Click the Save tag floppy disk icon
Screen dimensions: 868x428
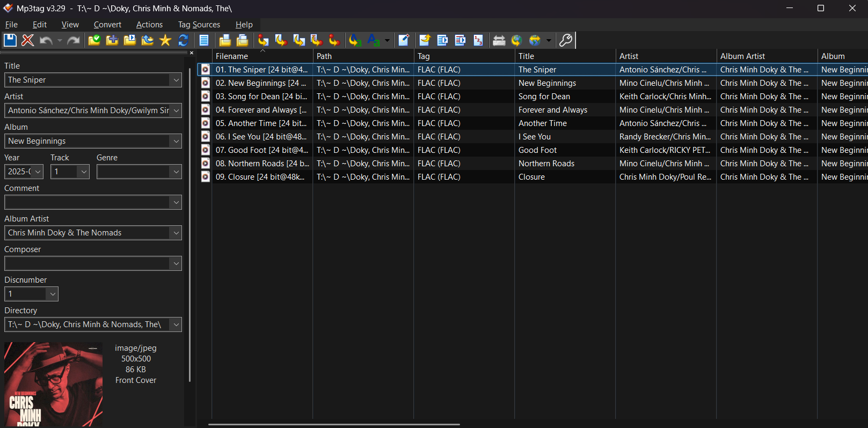point(10,40)
